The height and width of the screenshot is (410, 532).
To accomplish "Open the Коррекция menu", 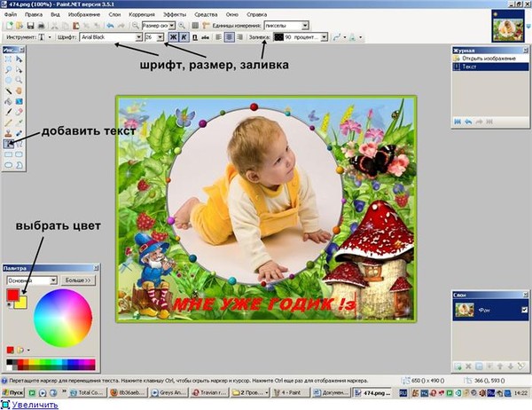I will [x=142, y=14].
